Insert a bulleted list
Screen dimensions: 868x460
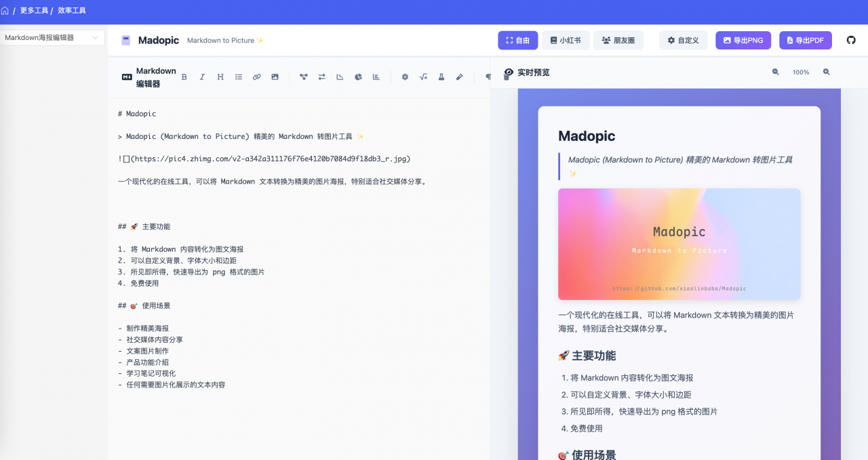click(239, 77)
